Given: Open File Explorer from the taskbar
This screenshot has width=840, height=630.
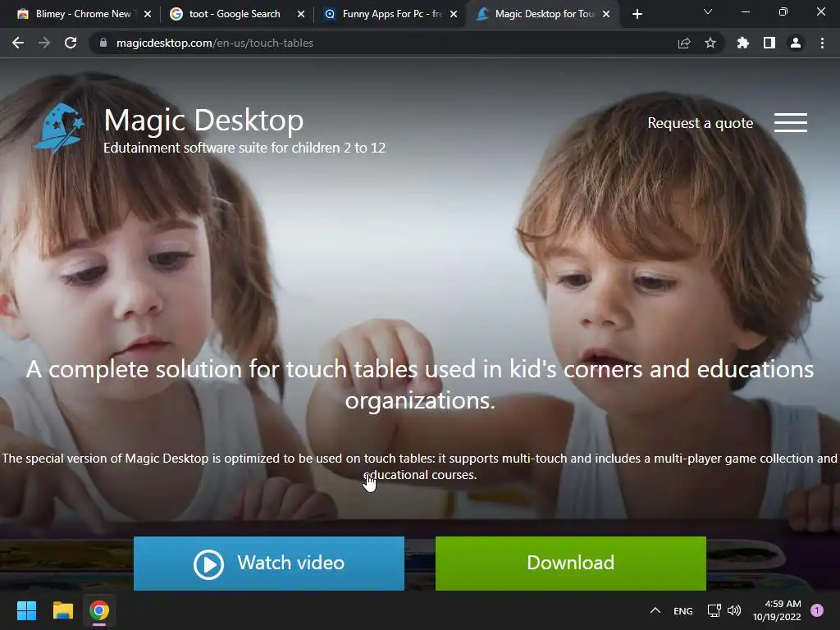Looking at the screenshot, I should [x=62, y=610].
